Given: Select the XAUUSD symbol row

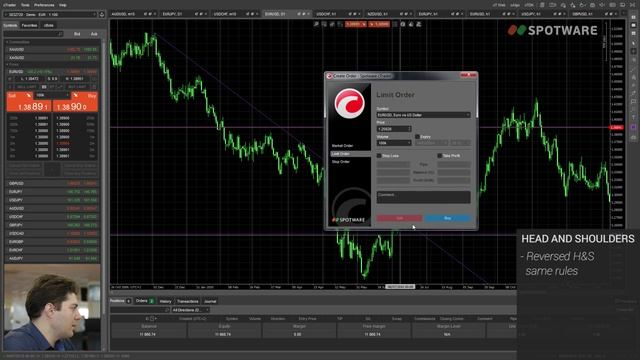Looking at the screenshot, I should pyautogui.click(x=52, y=49).
